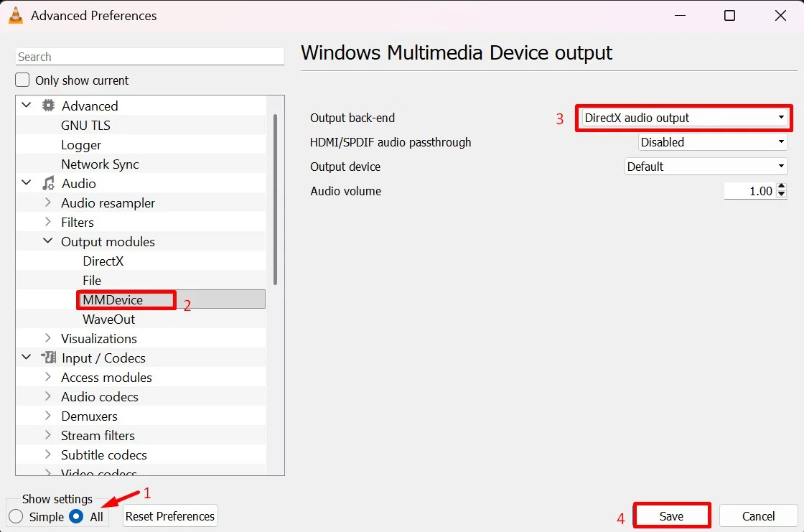Select the Visualizations tree label
The height and width of the screenshot is (532, 804).
[x=99, y=339]
